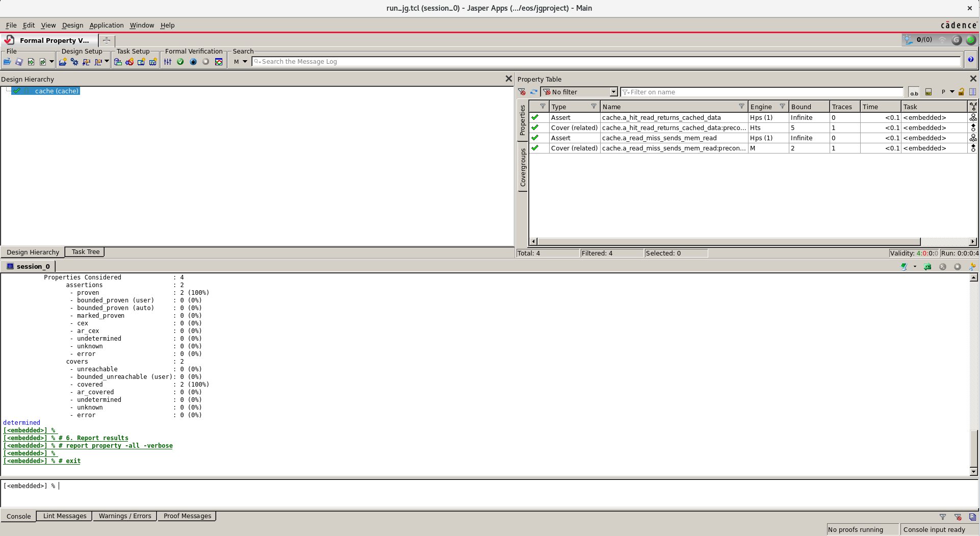Image resolution: width=980 pixels, height=536 pixels.
Task: Toggle the 'a.b' name display button
Action: [914, 92]
